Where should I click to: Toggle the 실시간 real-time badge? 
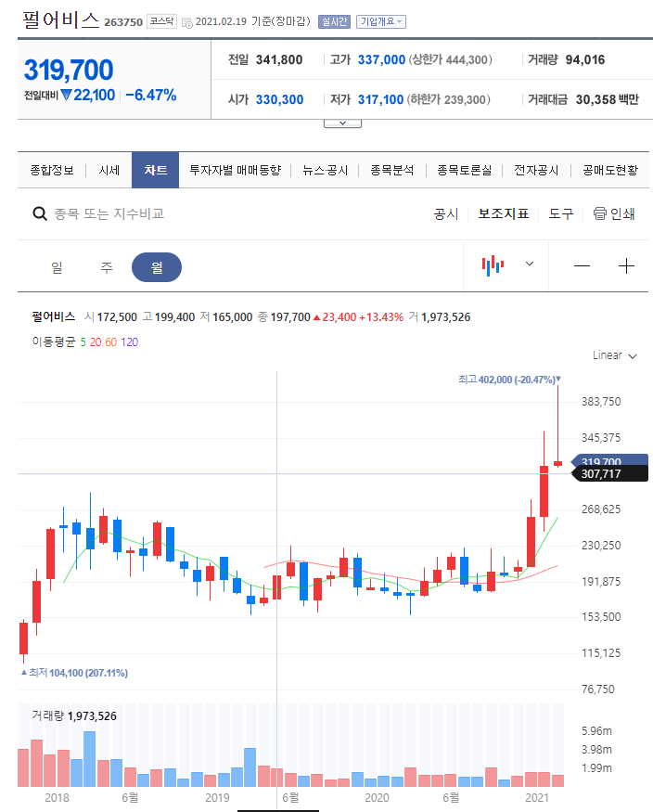click(334, 21)
